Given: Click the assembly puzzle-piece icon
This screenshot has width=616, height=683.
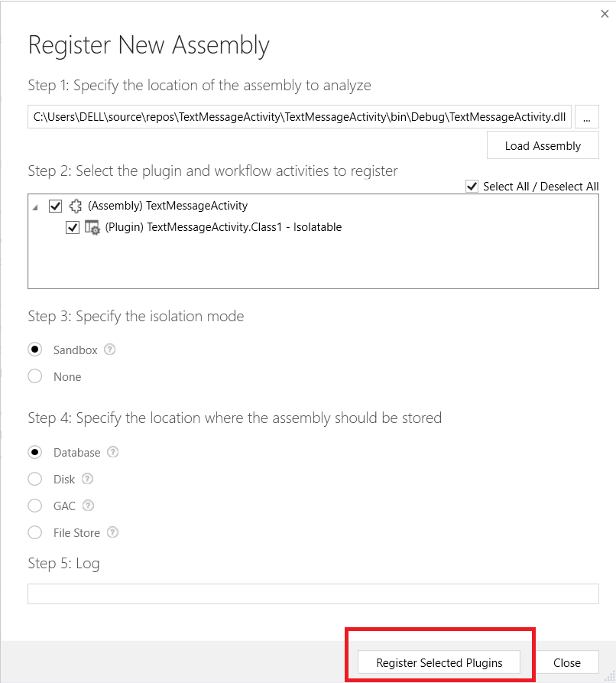Looking at the screenshot, I should pyautogui.click(x=75, y=206).
